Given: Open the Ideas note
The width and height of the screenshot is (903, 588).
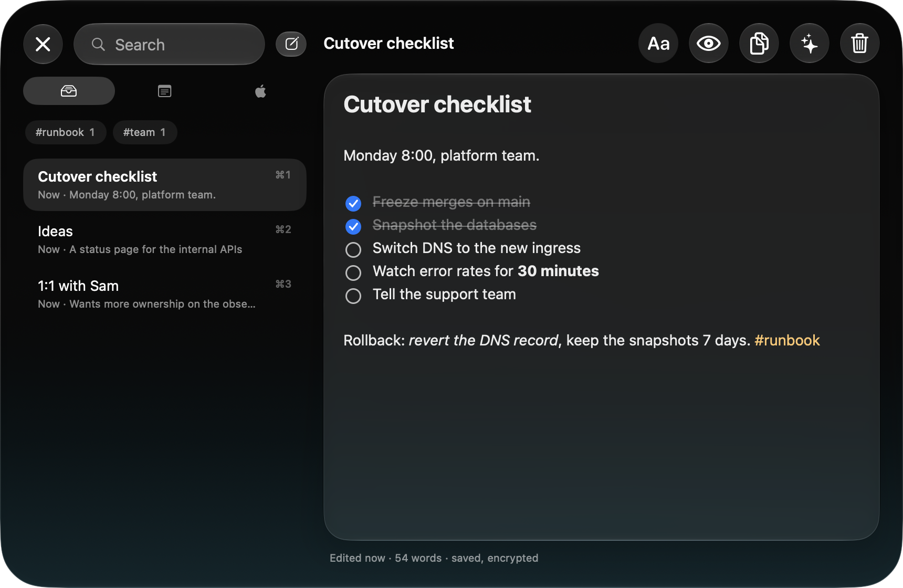Looking at the screenshot, I should tap(165, 239).
